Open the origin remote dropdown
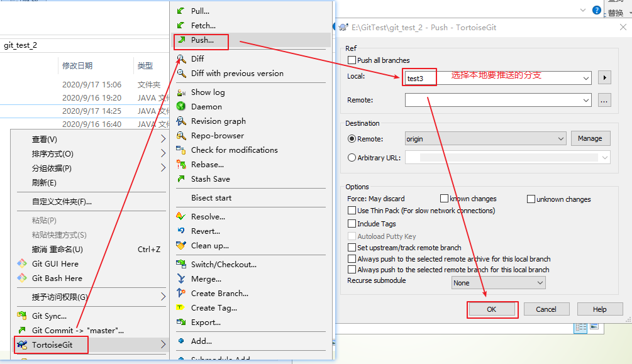This screenshot has width=632, height=364. pyautogui.click(x=560, y=139)
